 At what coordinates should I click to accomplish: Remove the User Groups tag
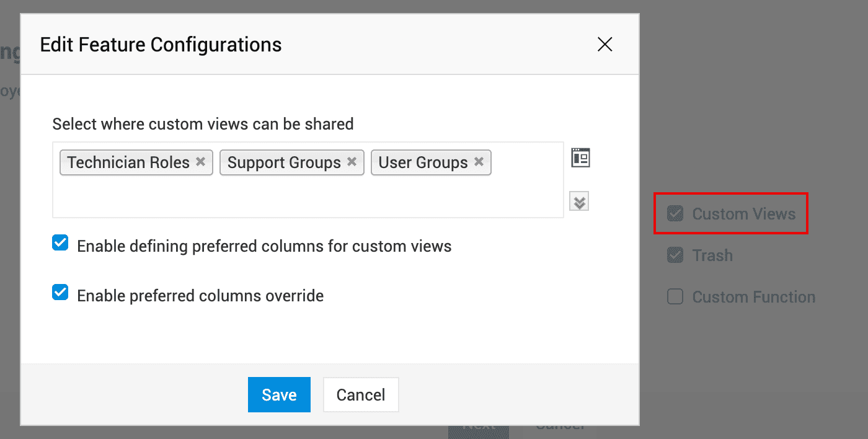point(479,162)
